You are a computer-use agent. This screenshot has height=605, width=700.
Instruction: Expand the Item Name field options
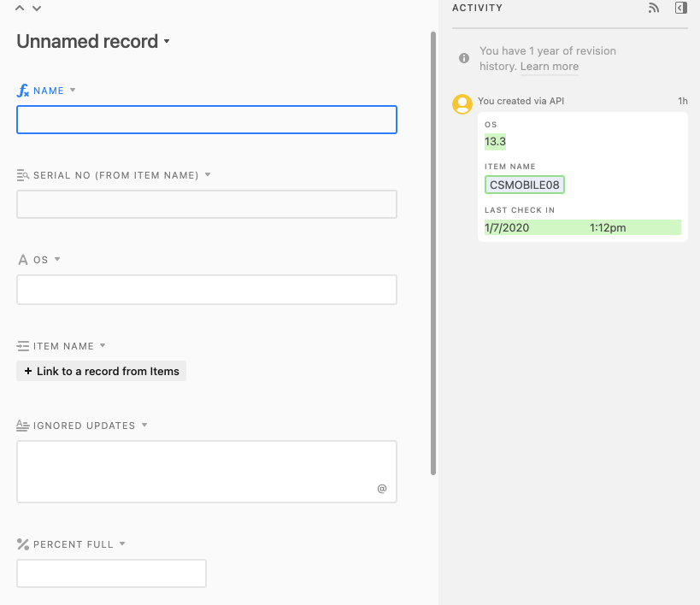click(103, 345)
